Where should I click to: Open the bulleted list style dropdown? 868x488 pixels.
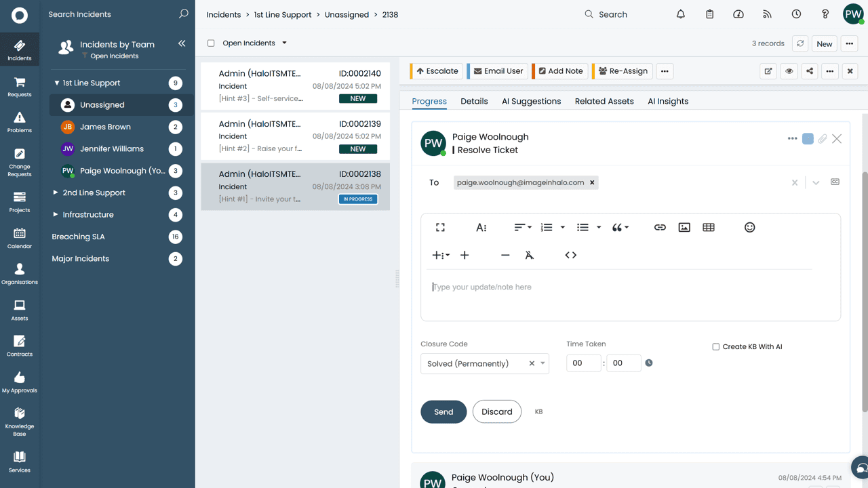pos(599,228)
